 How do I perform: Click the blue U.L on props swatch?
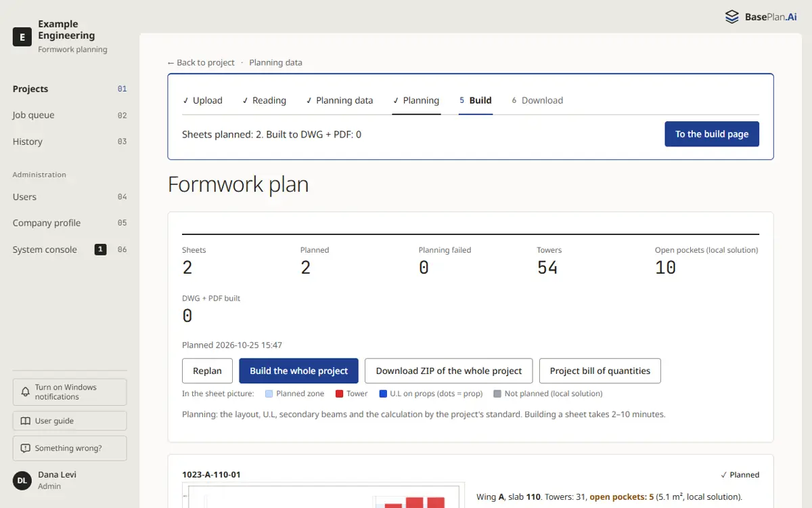(383, 394)
